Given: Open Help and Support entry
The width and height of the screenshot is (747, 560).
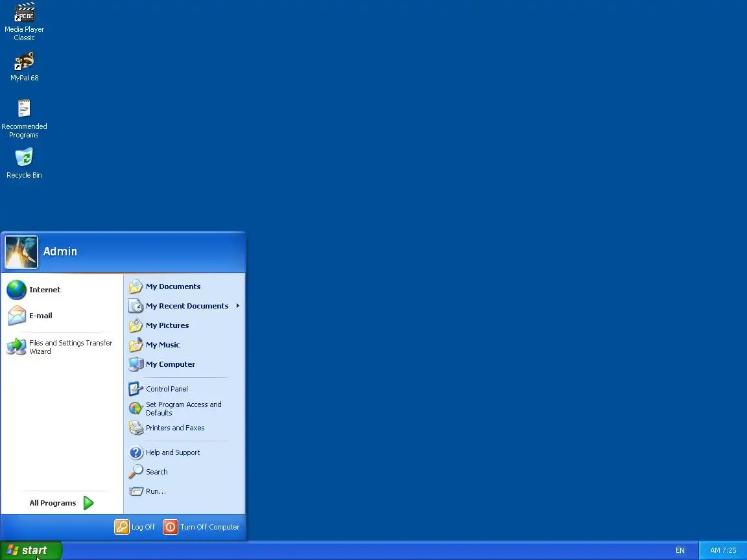Looking at the screenshot, I should coord(185,452).
